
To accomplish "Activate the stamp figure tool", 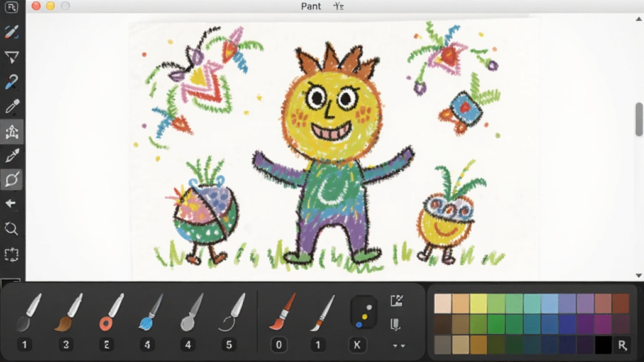I will tap(11, 132).
